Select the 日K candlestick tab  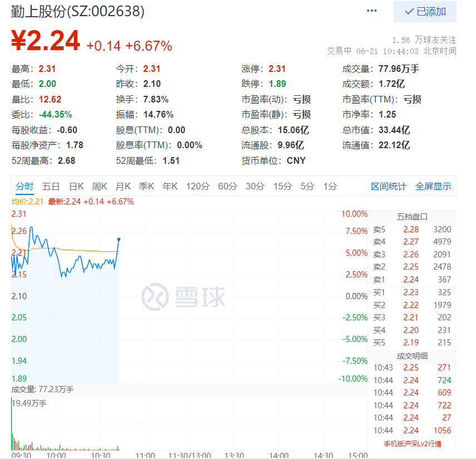coord(76,186)
